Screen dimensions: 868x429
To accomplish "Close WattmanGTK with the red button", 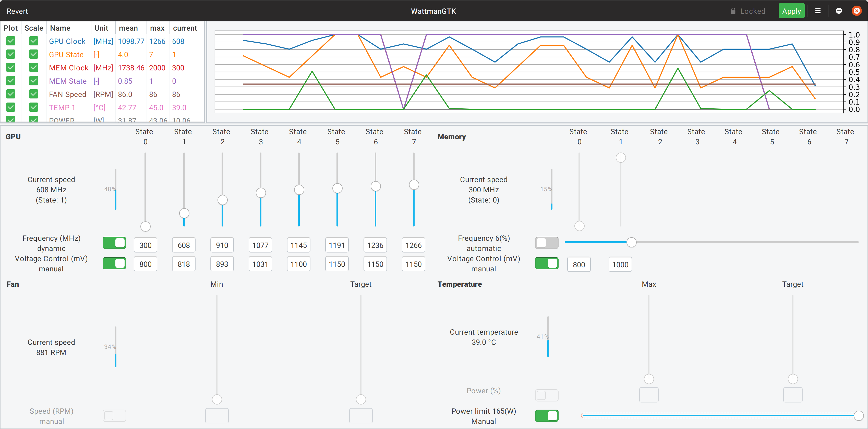I will [856, 11].
